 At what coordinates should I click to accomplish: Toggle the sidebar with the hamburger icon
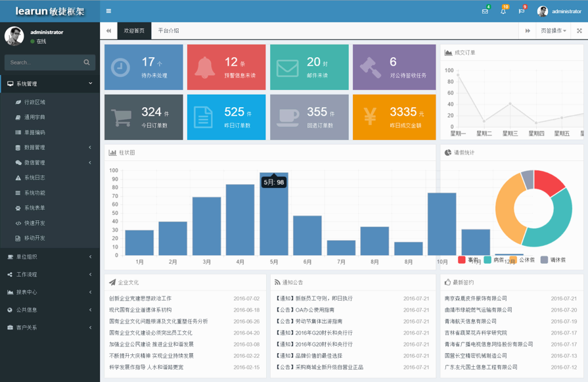[x=108, y=11]
